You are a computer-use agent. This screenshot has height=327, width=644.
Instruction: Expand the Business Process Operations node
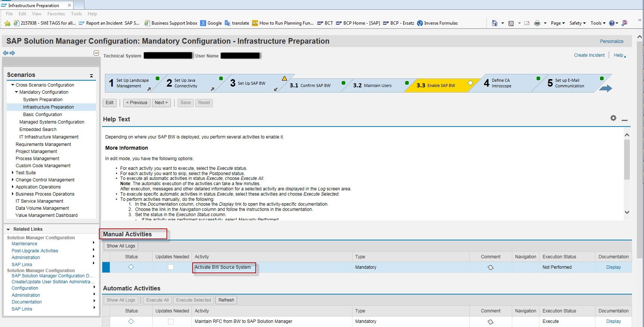13,194
